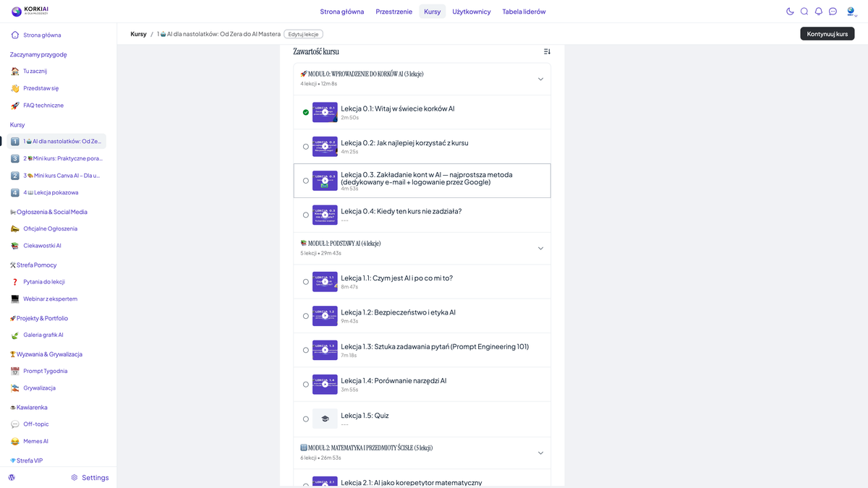Mark Lekcja 1.1 as complete
The width and height of the screenshot is (868, 488).
click(x=306, y=282)
